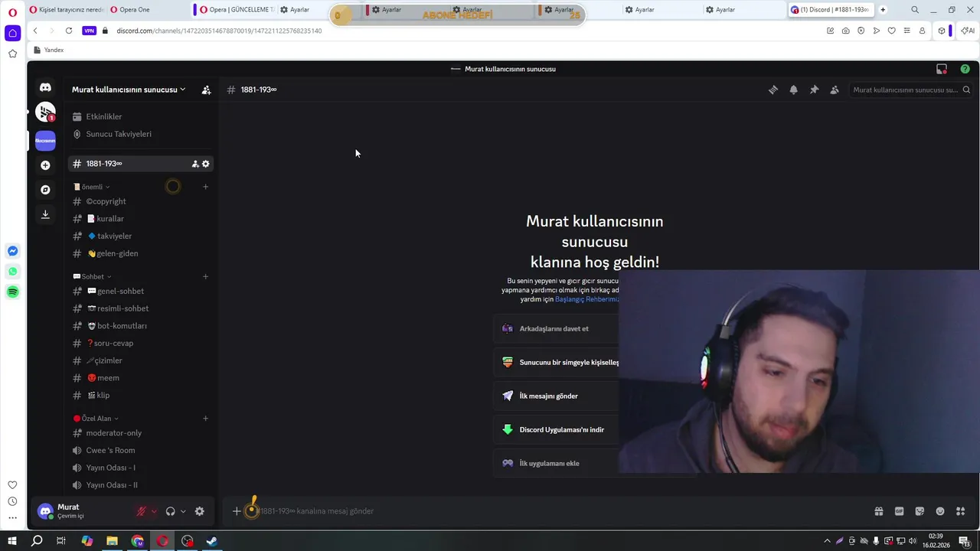Image resolution: width=980 pixels, height=551 pixels.
Task: Open channel settings gear for 1881-193∞
Action: 205,164
